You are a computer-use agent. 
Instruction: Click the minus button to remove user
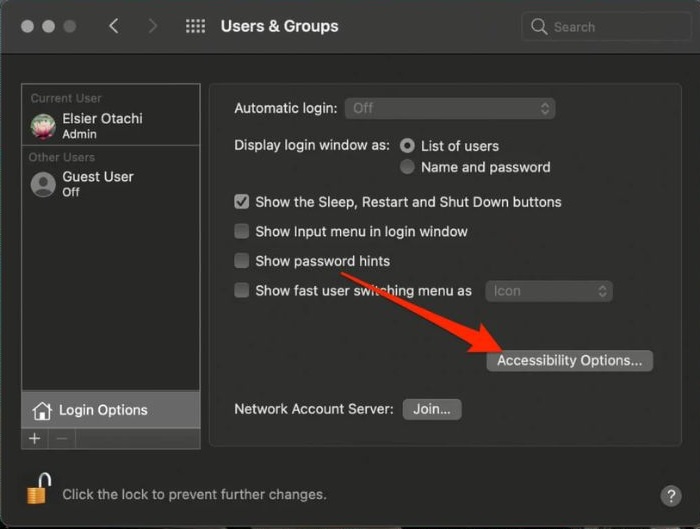(60, 439)
